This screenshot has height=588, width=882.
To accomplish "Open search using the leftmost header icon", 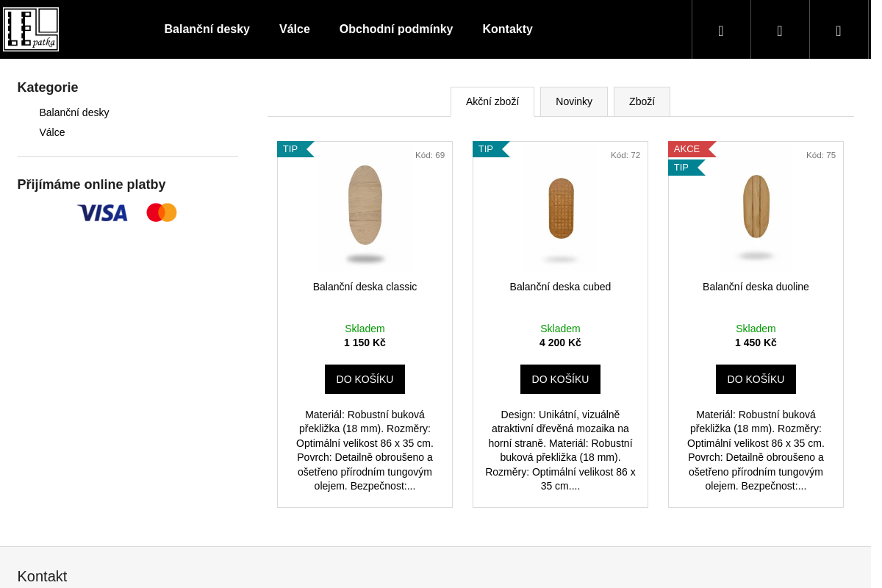I will pos(720,30).
